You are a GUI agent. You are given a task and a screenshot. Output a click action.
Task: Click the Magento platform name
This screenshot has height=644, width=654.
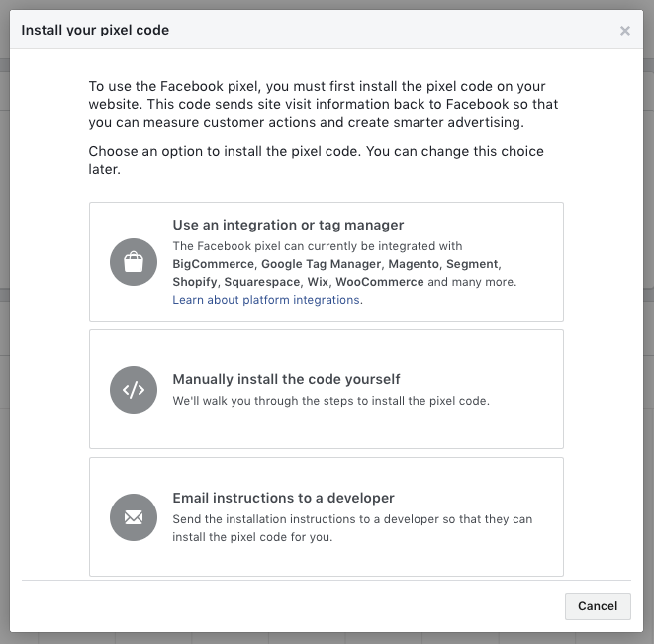pos(414,264)
